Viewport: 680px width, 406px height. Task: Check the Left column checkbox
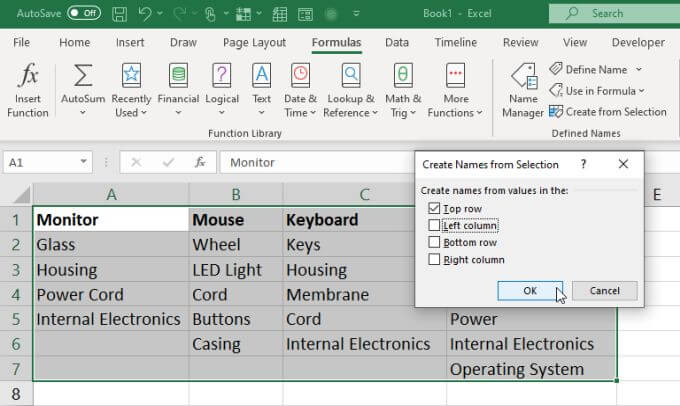pos(433,225)
